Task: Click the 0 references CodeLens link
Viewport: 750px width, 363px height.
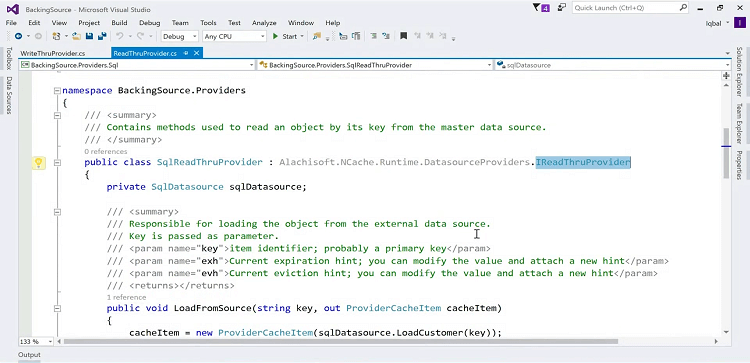Action: point(106,152)
